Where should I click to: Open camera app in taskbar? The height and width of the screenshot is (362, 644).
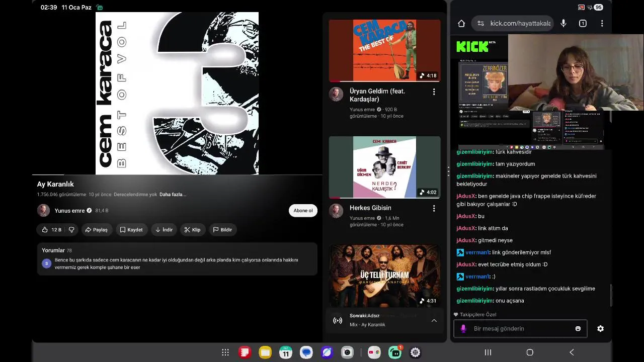click(347, 352)
